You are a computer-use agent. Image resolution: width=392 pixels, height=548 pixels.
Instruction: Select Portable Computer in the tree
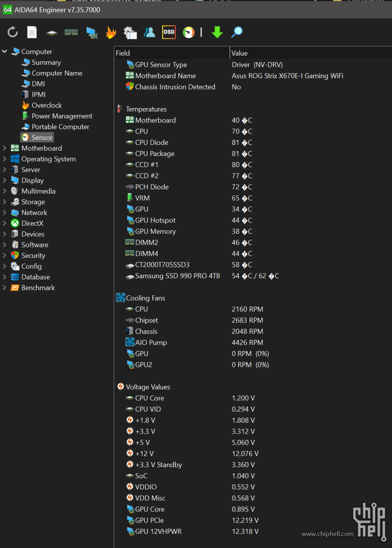click(x=55, y=127)
